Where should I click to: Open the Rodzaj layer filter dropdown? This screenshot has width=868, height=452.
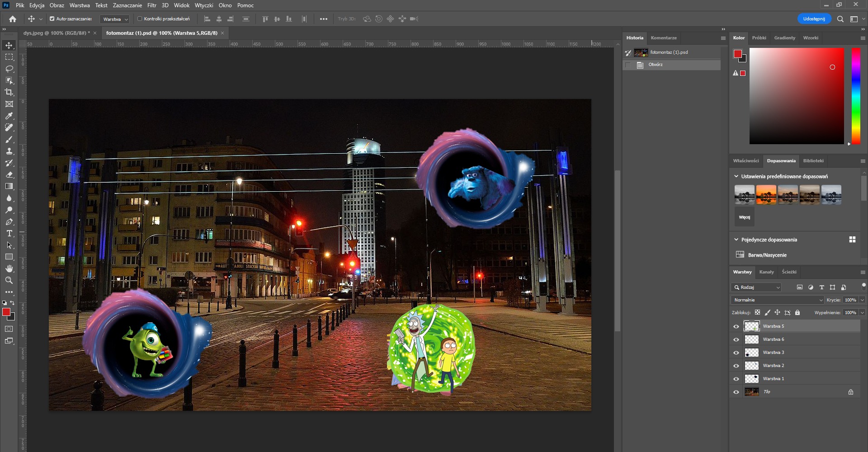pyautogui.click(x=756, y=287)
